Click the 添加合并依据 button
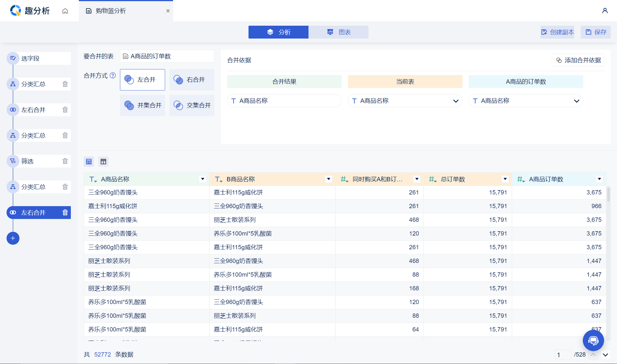The width and height of the screenshot is (617, 364). pyautogui.click(x=578, y=60)
